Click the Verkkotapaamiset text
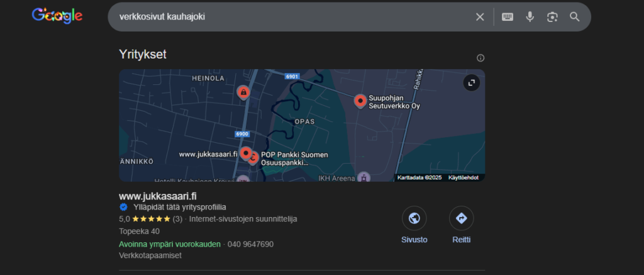The image size is (644, 275). tap(150, 255)
